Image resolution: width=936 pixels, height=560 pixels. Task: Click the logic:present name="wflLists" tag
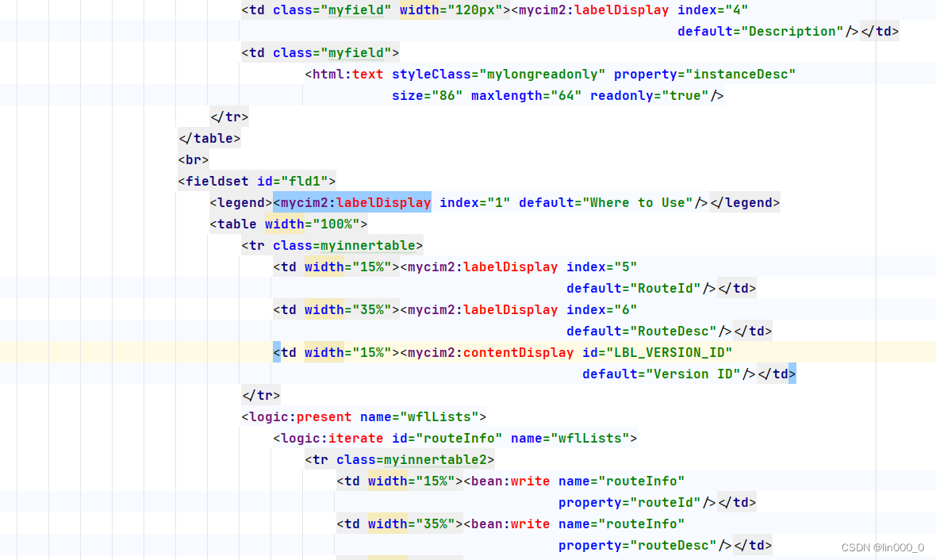click(x=364, y=416)
